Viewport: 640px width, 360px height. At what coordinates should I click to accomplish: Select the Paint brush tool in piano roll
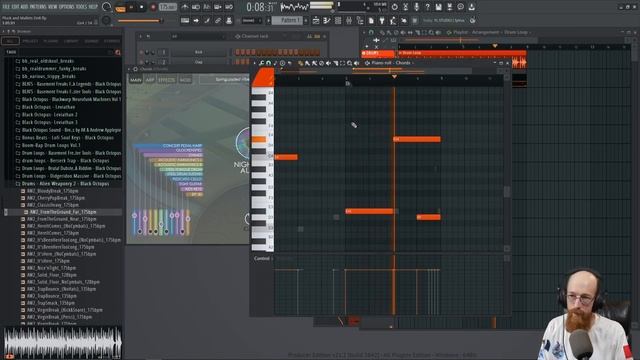[308, 63]
